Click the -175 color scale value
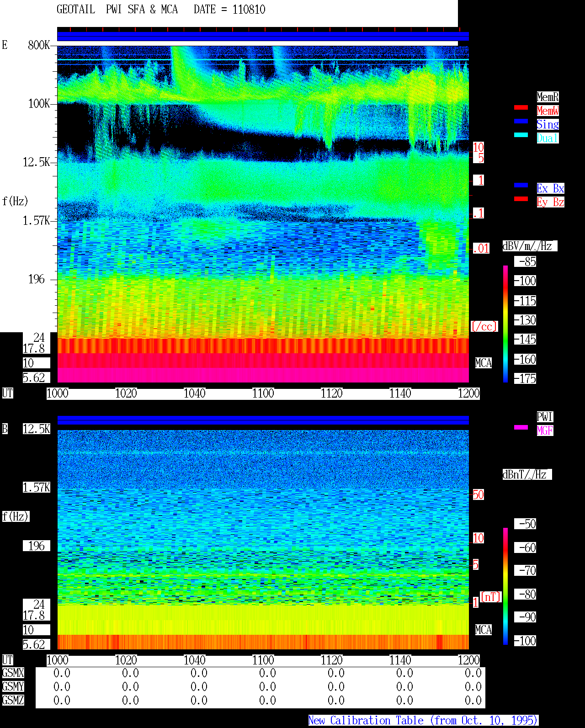This screenshot has height=728, width=585. [x=525, y=378]
